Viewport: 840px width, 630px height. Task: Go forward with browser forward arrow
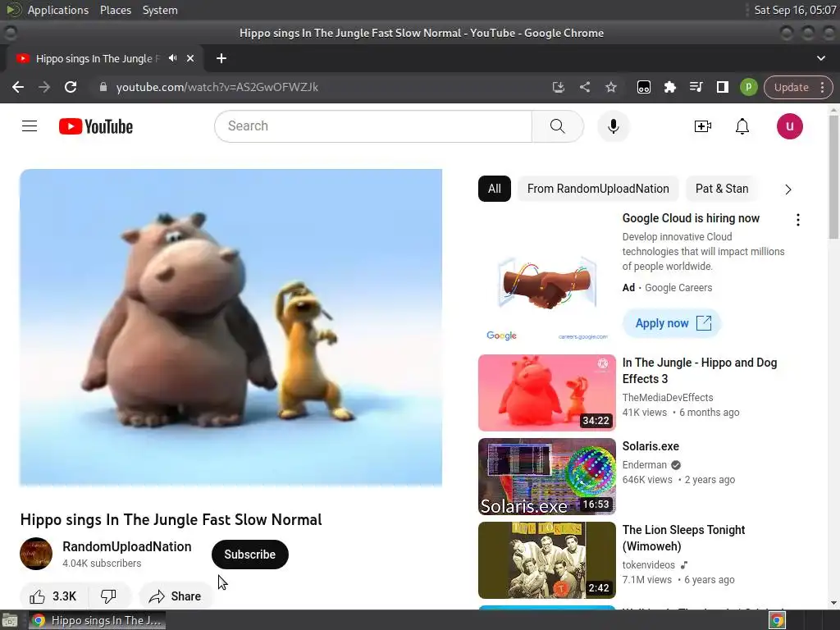pyautogui.click(x=44, y=87)
